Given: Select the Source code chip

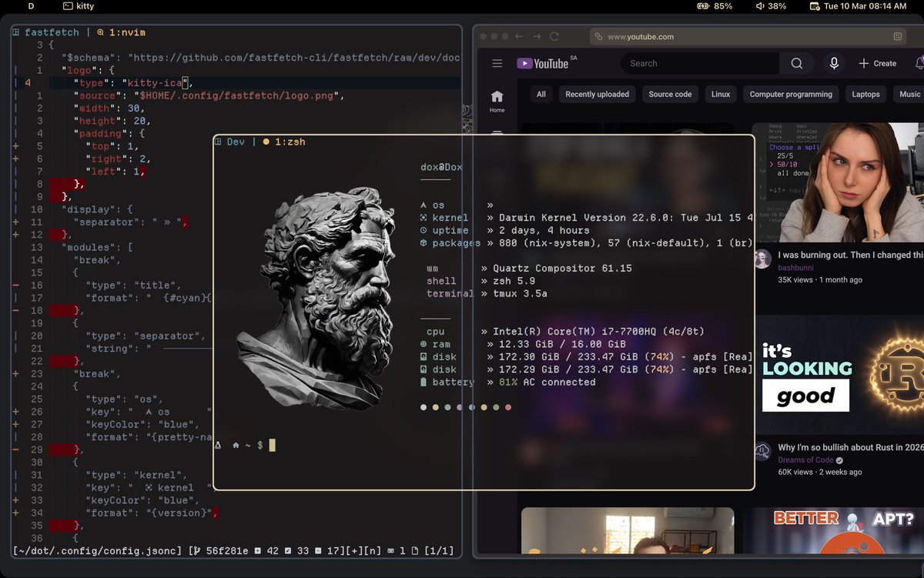Looking at the screenshot, I should (670, 94).
